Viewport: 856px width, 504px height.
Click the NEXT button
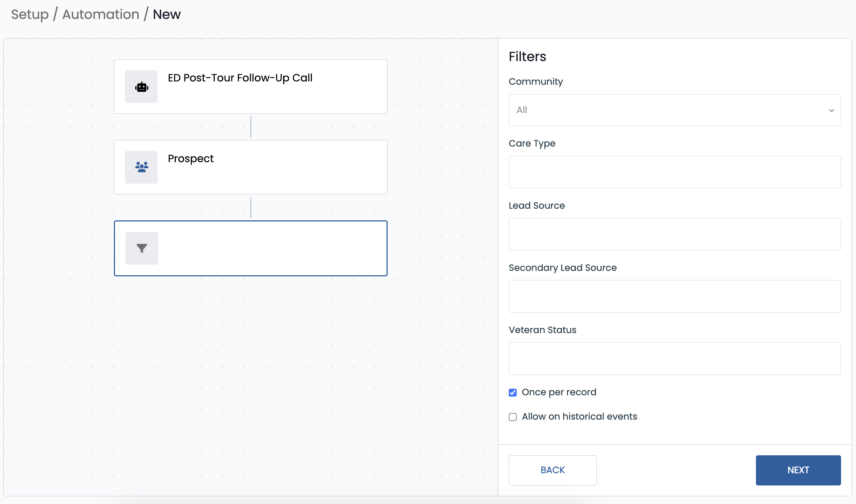798,470
